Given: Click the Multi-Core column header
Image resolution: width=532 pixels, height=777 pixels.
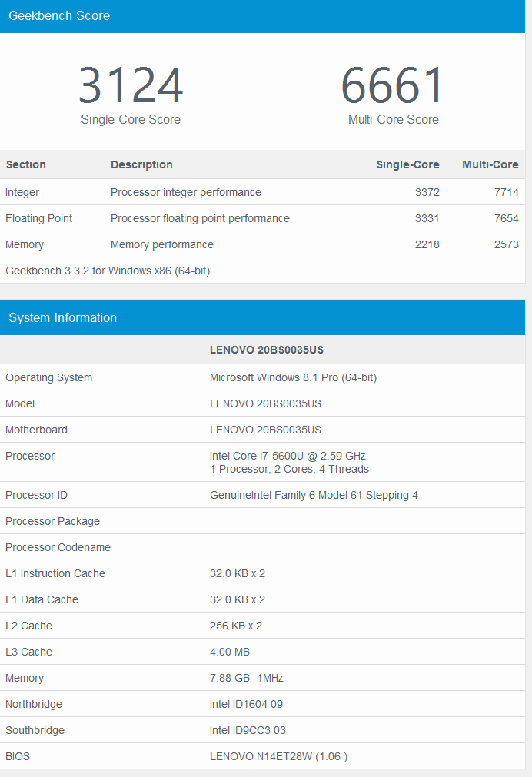Looking at the screenshot, I should coord(490,164).
